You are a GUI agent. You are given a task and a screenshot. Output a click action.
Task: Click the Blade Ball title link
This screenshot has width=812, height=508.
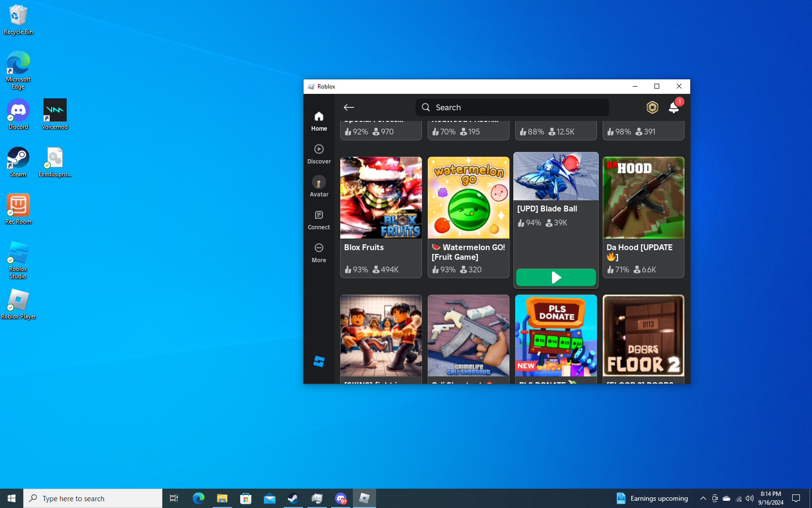pyautogui.click(x=547, y=209)
